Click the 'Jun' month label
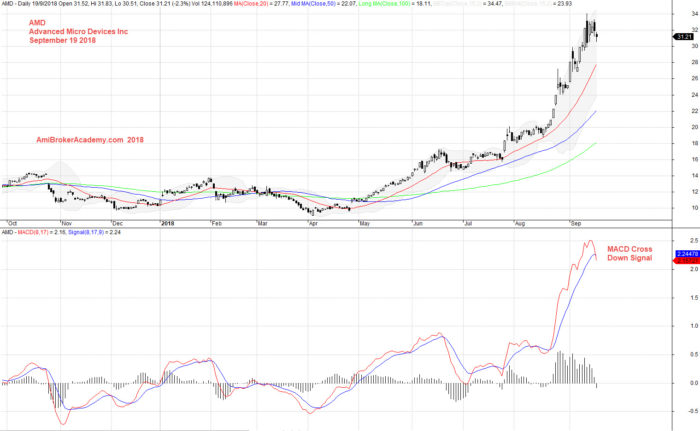Viewport: 700px width, 431px height. tap(417, 223)
